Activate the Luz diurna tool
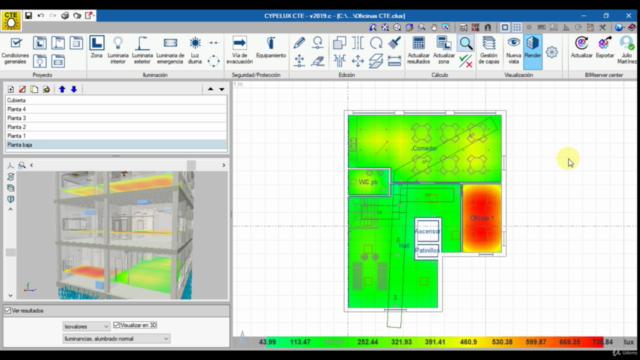Image resolution: width=640 pixels, height=360 pixels. [195, 50]
